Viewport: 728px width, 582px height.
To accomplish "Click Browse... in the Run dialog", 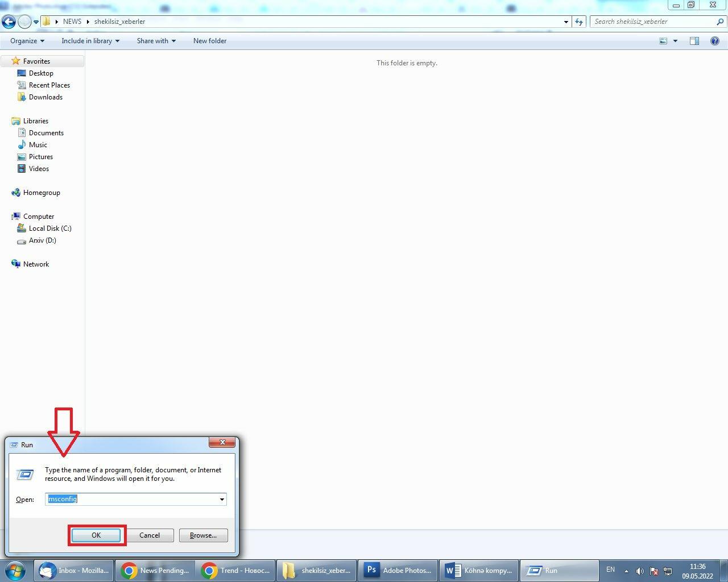I will pos(203,535).
